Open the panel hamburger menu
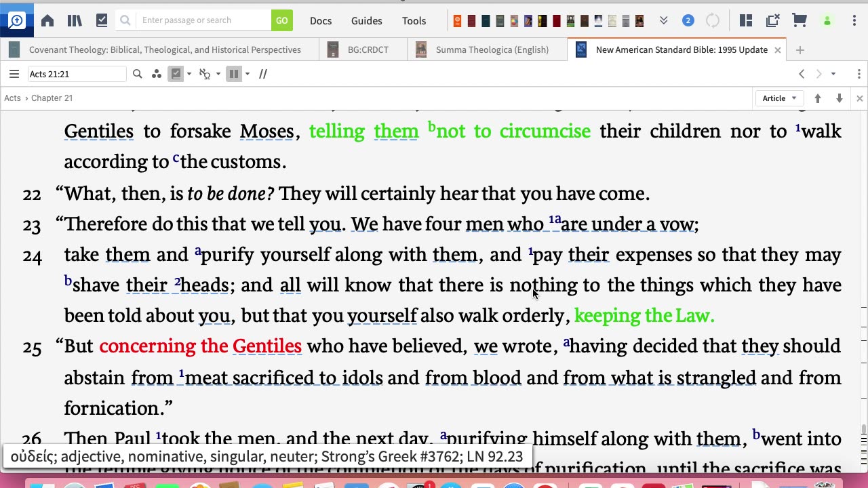This screenshot has width=868, height=488. (x=14, y=74)
